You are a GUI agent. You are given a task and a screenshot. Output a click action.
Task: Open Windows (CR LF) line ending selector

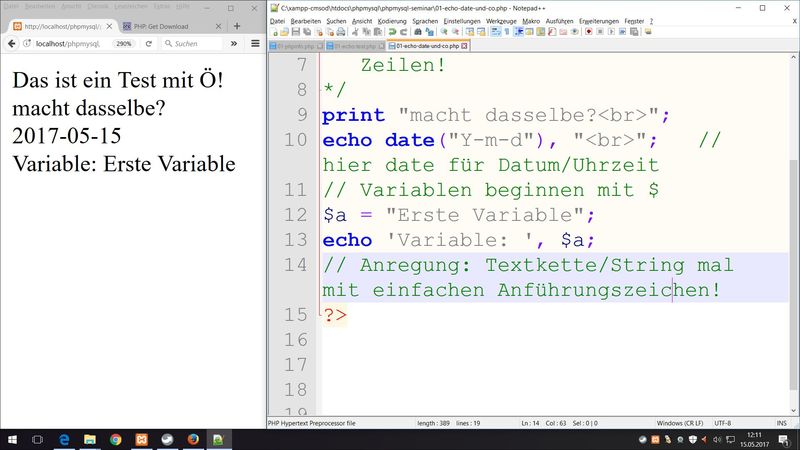[682, 423]
